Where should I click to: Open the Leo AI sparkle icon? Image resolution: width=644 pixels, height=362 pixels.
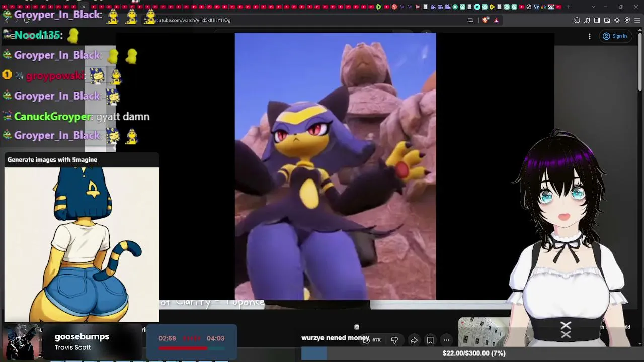(617, 20)
